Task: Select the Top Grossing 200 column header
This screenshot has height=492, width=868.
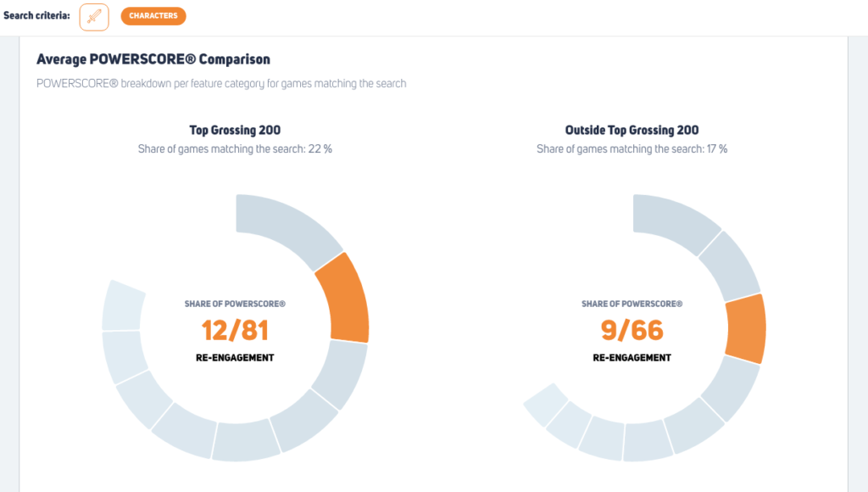Action: coord(236,130)
